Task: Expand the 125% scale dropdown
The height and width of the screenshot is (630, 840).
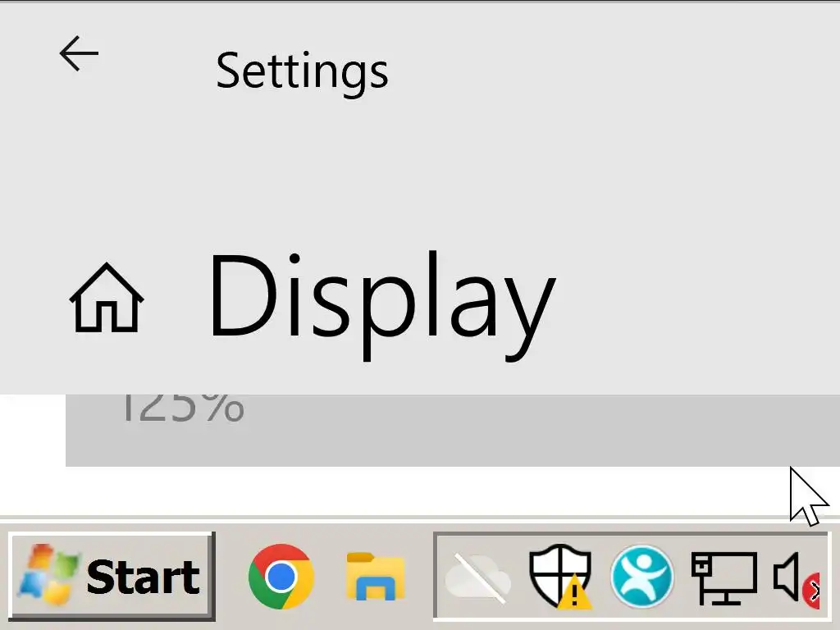Action: [x=453, y=430]
